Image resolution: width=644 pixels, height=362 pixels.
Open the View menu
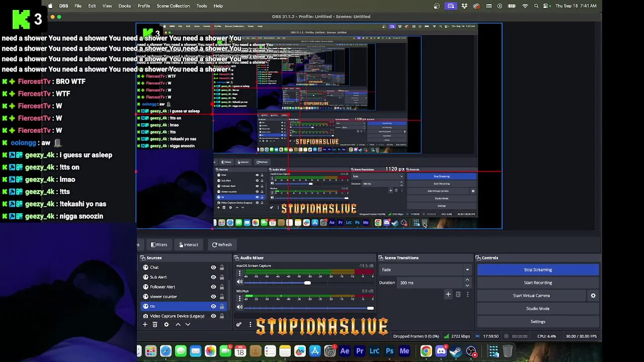[107, 6]
